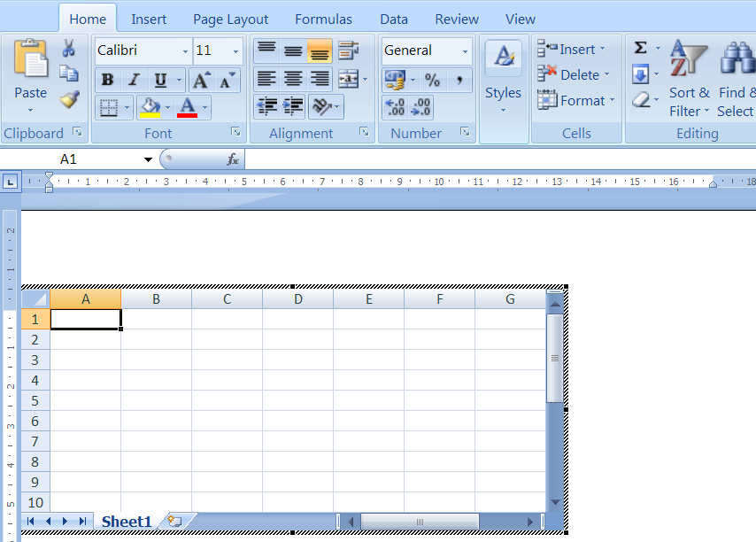Click the Clear eraser icon
Image resolution: width=756 pixels, height=542 pixels.
pyautogui.click(x=640, y=100)
